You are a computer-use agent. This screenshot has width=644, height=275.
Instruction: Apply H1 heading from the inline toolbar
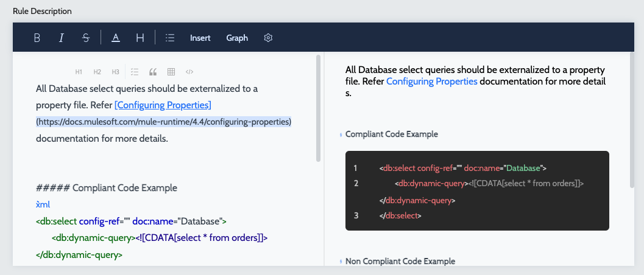tap(79, 72)
